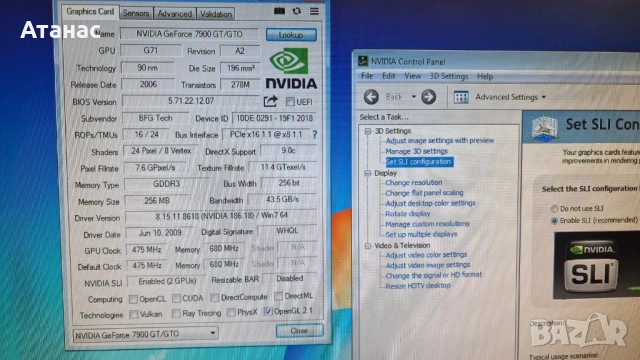Click the Memory Size 256 MB field
This screenshot has width=640, height=360.
[x=156, y=200]
